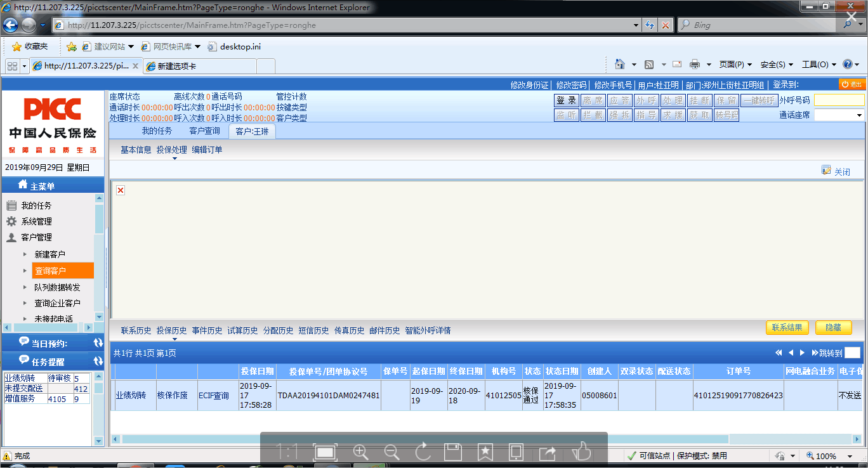
Task: Rotate the image in viewer overlay
Action: click(x=423, y=452)
